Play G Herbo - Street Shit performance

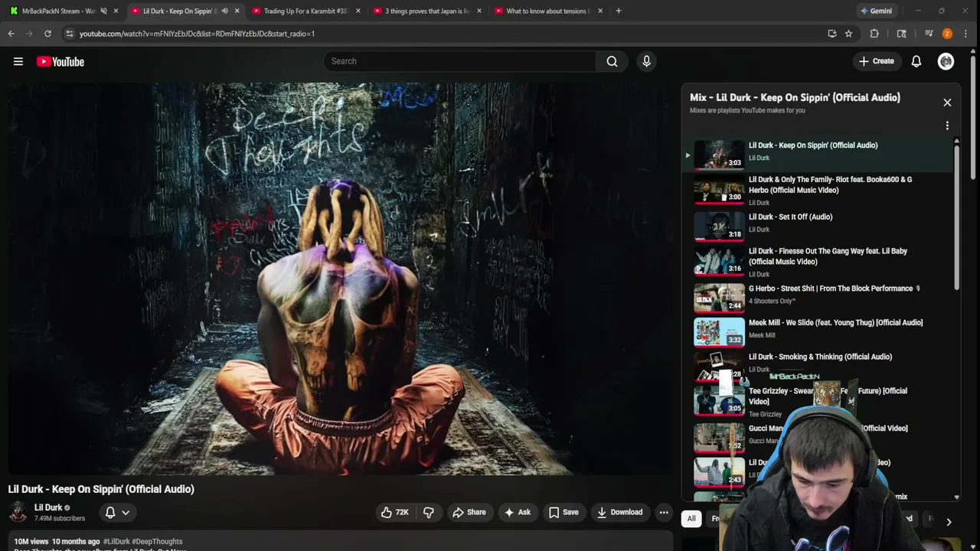[819, 296]
